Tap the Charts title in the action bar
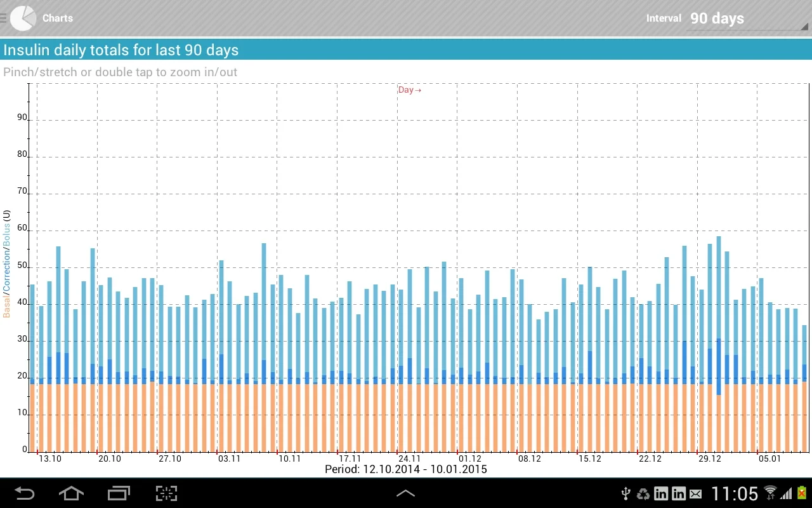This screenshot has width=812, height=508. click(x=58, y=18)
